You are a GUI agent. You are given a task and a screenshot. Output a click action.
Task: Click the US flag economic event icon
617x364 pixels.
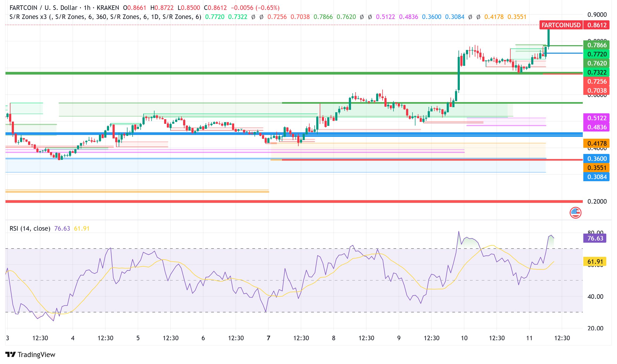coord(575,213)
